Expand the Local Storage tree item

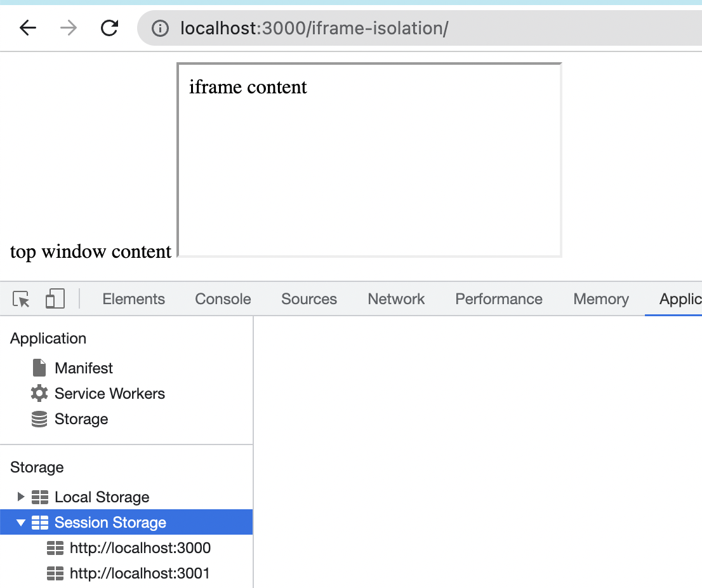click(x=21, y=497)
